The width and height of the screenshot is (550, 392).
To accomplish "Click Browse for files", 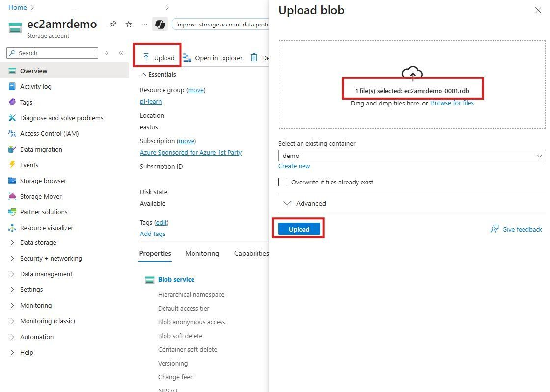I will (x=452, y=103).
